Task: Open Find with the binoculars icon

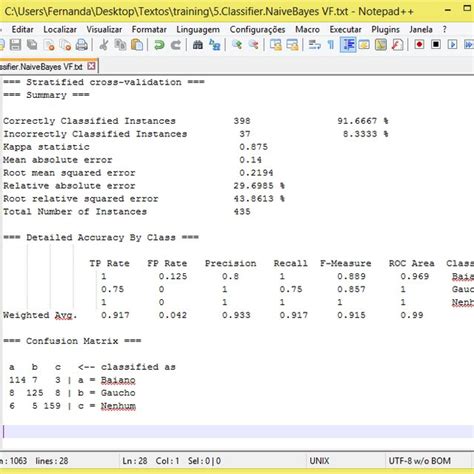Action: point(198,45)
